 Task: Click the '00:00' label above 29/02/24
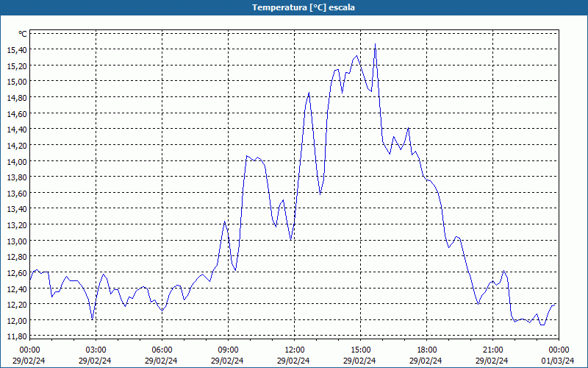click(29, 350)
